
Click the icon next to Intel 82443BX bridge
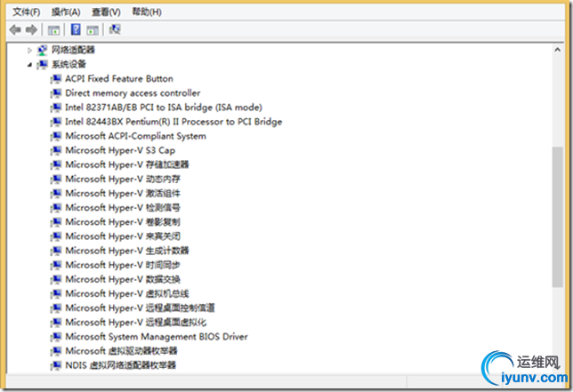(56, 122)
